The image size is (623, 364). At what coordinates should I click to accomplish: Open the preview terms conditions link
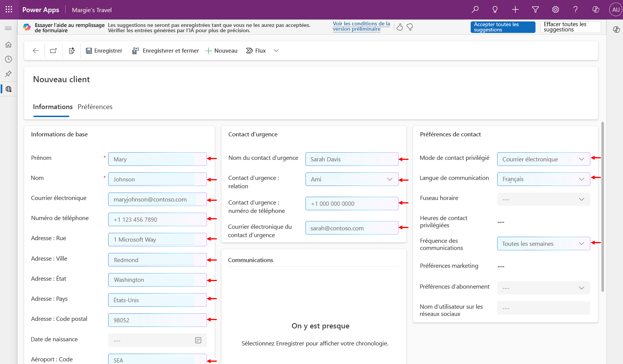[x=361, y=26]
